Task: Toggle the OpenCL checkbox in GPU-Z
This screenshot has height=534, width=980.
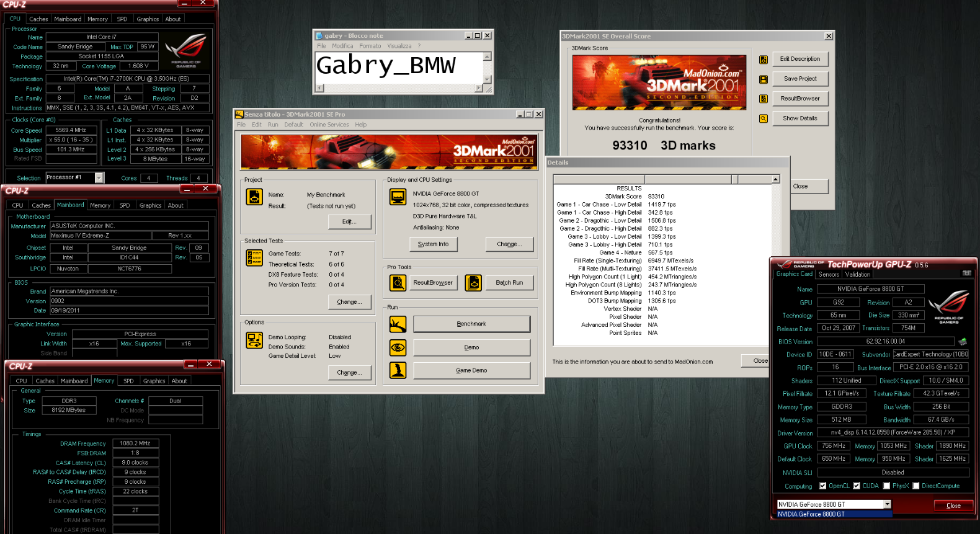Action: tap(822, 486)
